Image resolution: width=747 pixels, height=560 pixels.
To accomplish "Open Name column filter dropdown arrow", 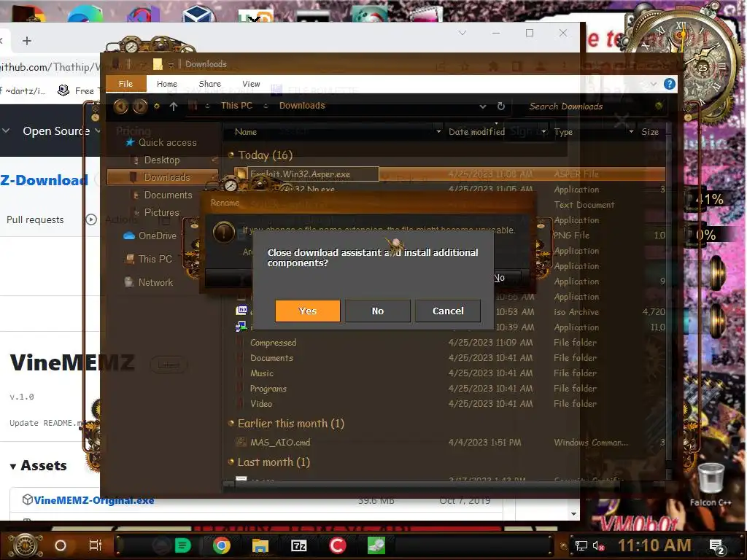I will pyautogui.click(x=438, y=131).
